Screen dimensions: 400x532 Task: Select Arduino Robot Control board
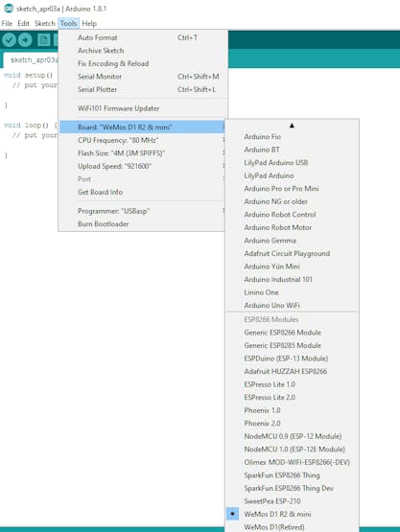coord(292,215)
